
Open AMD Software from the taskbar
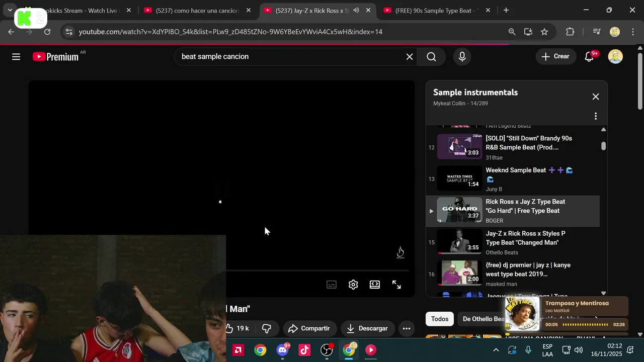pos(238,350)
